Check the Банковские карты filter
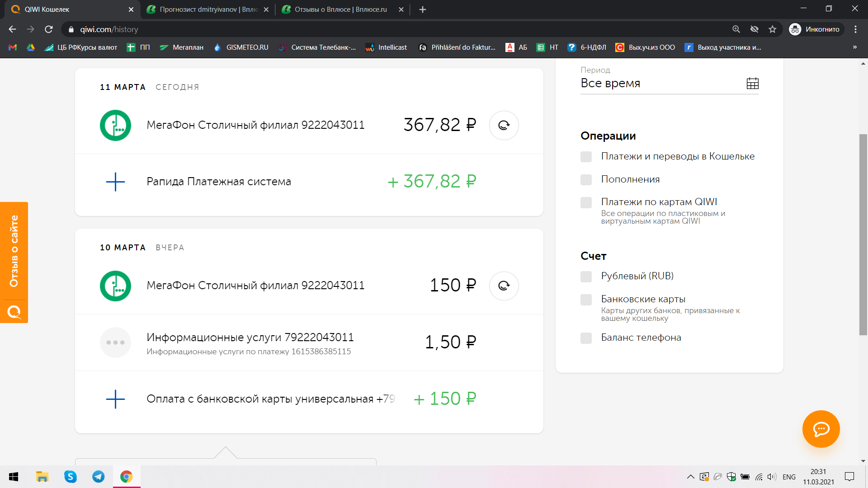 [586, 300]
